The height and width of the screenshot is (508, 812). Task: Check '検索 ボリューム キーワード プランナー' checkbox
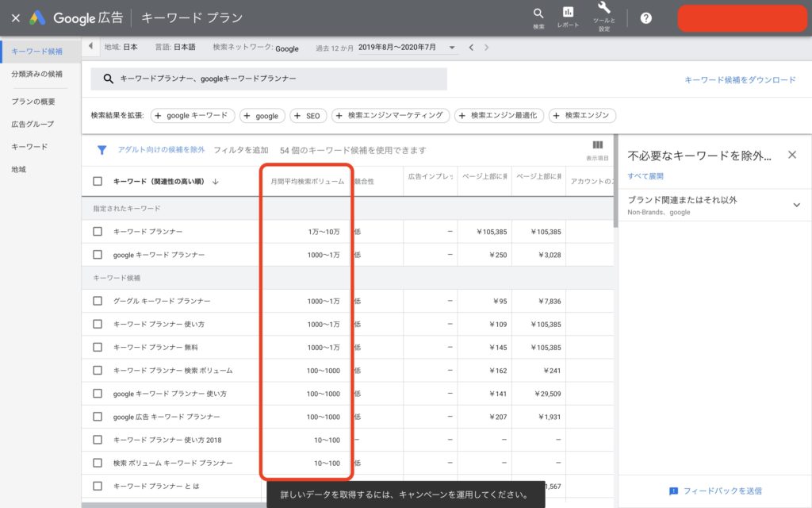tap(98, 463)
